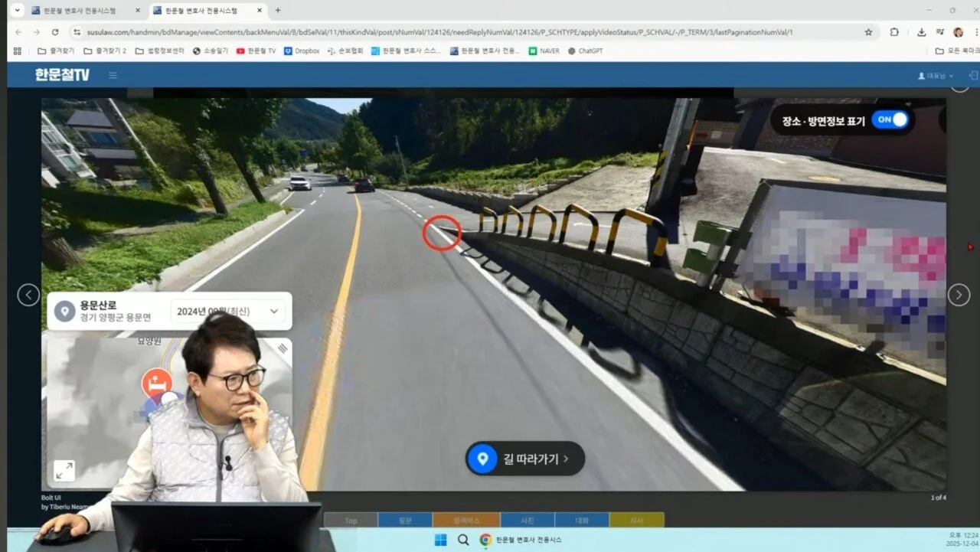This screenshot has height=552, width=980.
Task: Open the 대화 tab at the bottom
Action: [582, 521]
